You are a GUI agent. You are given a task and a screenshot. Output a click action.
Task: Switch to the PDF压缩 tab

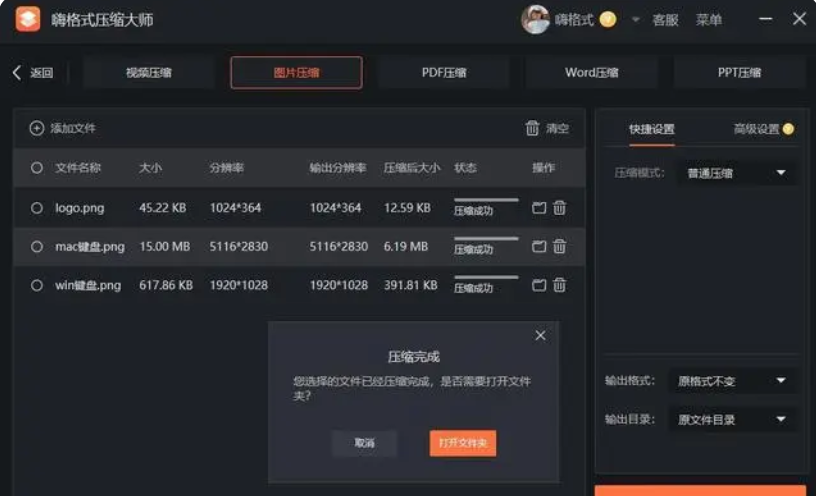point(443,73)
